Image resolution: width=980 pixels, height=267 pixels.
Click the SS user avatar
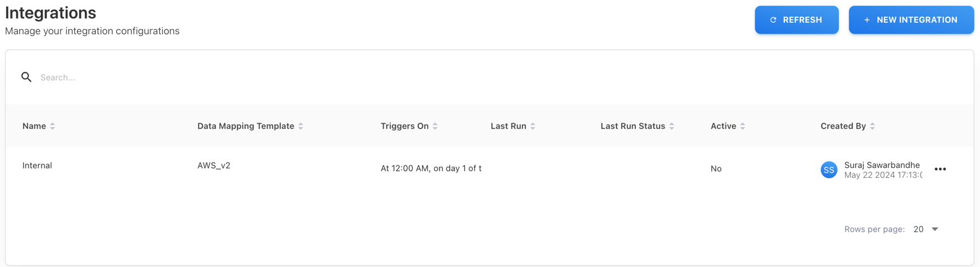[x=829, y=170]
